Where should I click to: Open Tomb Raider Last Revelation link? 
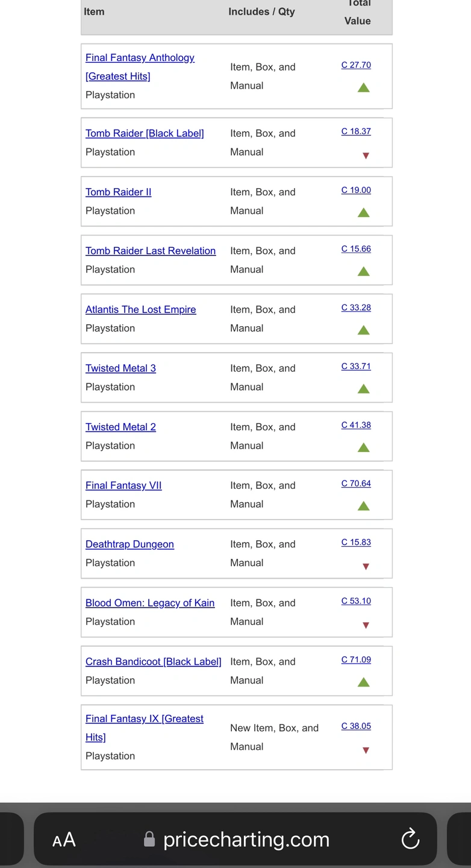150,251
